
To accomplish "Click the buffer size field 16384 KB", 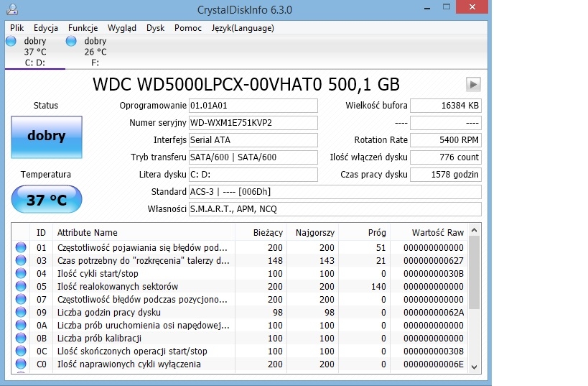I will pyautogui.click(x=446, y=106).
